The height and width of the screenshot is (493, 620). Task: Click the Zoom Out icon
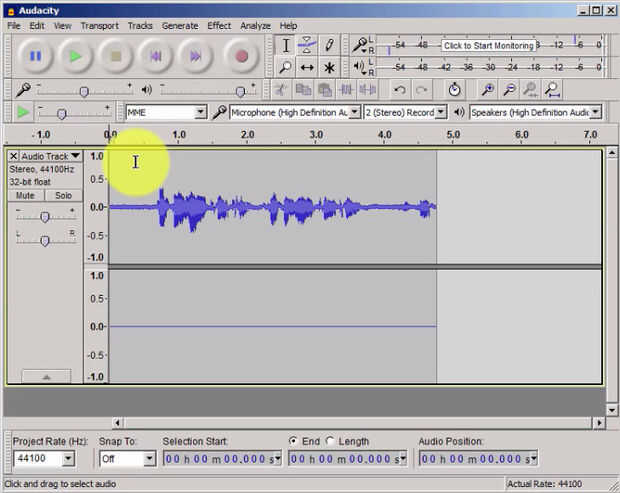(509, 90)
